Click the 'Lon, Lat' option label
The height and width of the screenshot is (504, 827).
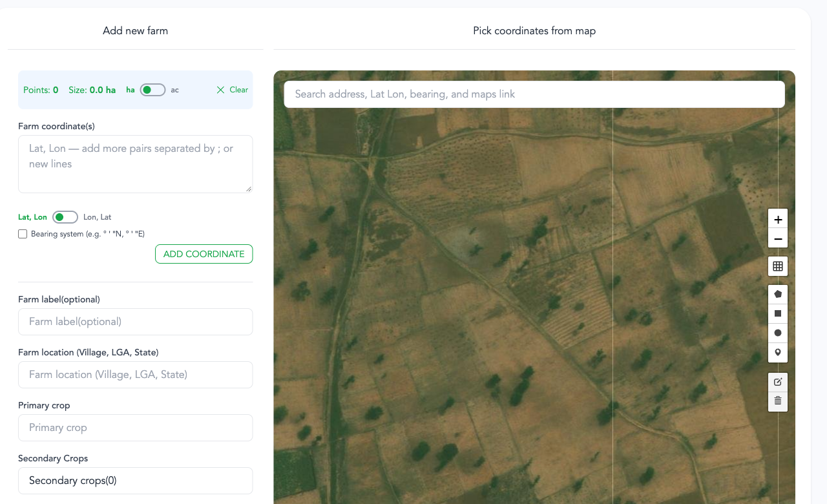pyautogui.click(x=98, y=217)
